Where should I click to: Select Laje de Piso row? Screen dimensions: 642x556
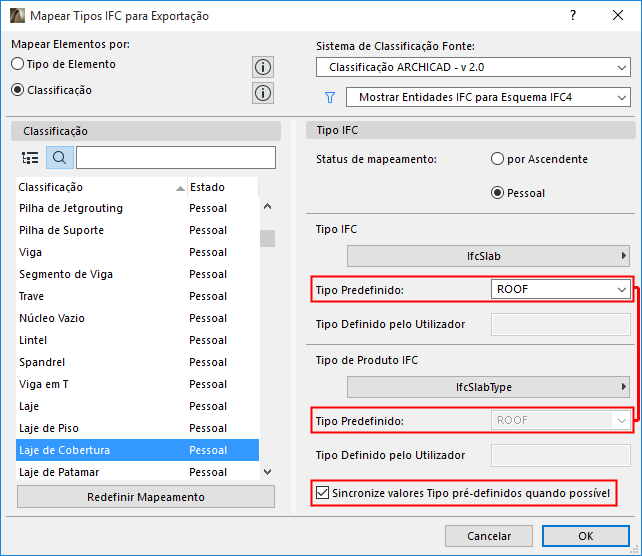(137, 428)
